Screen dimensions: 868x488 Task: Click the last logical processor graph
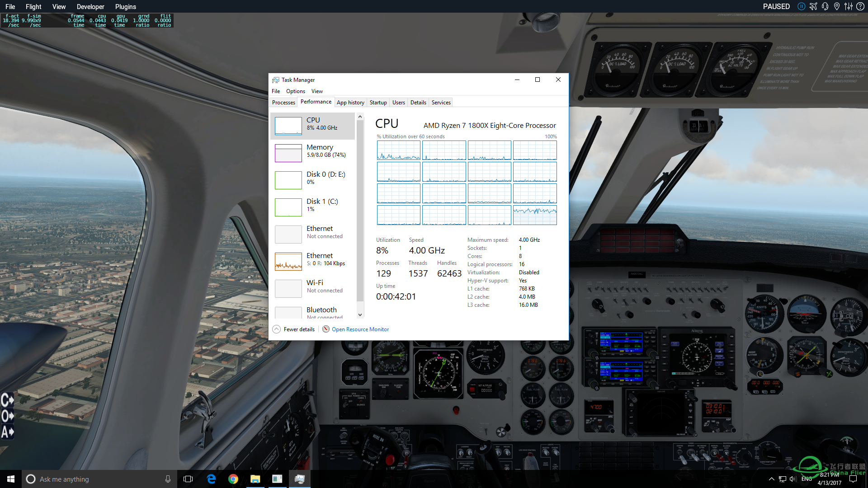[x=535, y=215]
